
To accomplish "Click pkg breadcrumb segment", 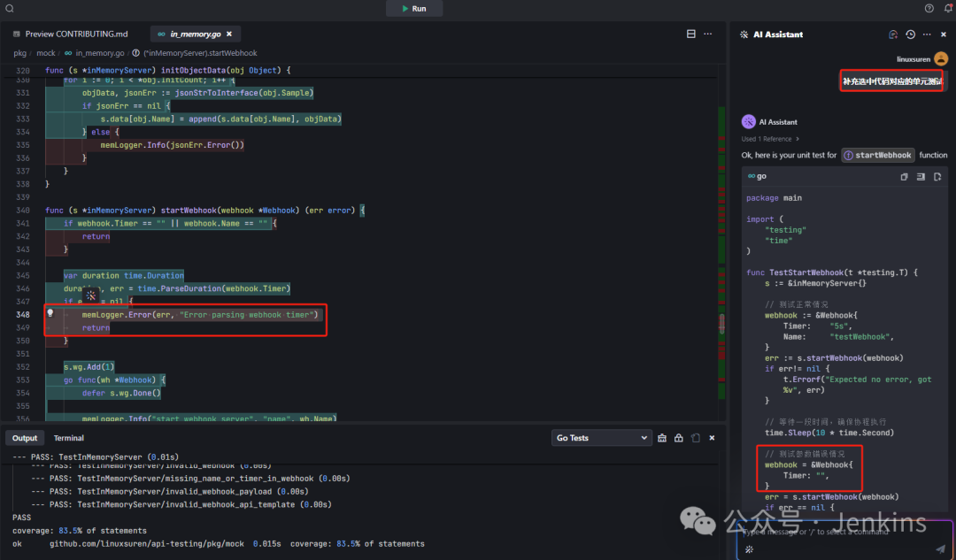I will 20,53.
